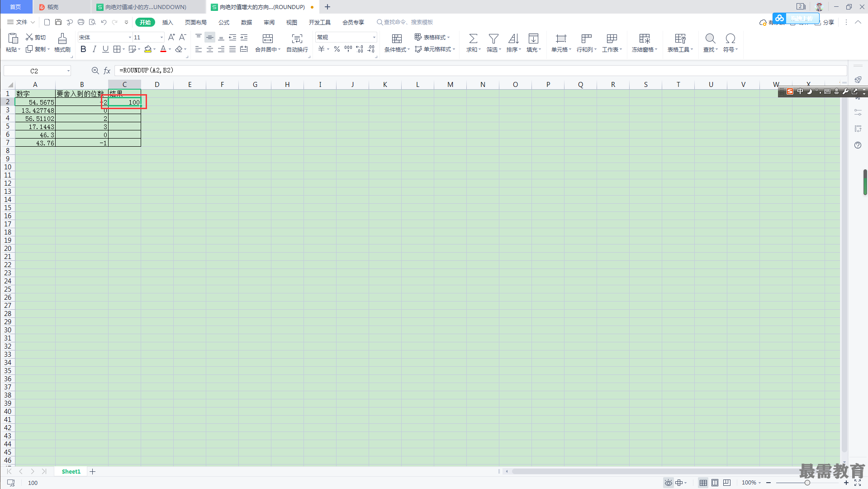This screenshot has height=489, width=868.
Task: Decrease font size with A- icon
Action: [183, 37]
